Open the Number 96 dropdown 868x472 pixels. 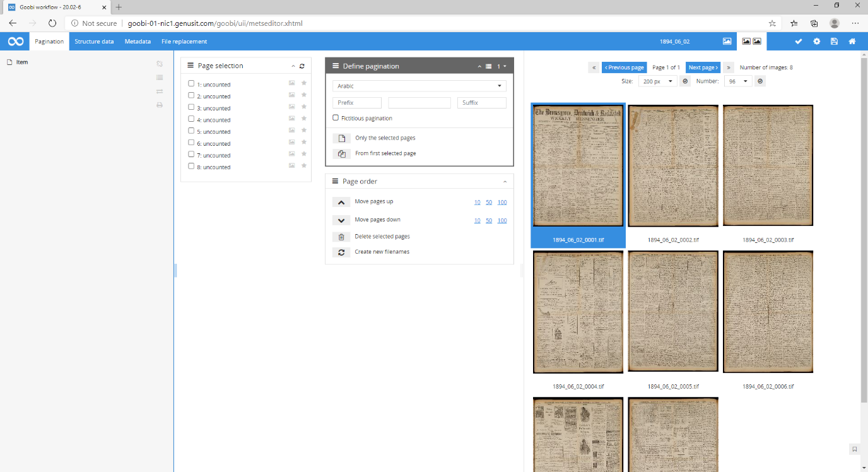pyautogui.click(x=738, y=81)
